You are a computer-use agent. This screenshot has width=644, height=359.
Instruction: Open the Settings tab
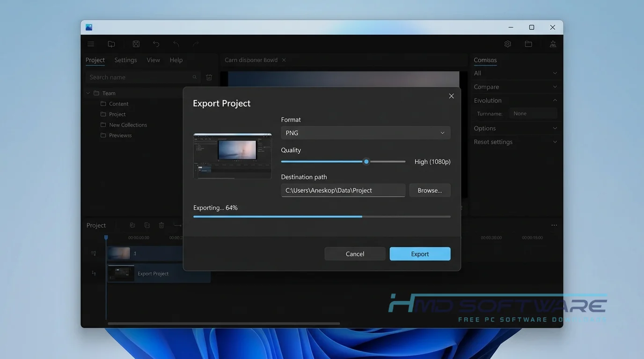[125, 60]
